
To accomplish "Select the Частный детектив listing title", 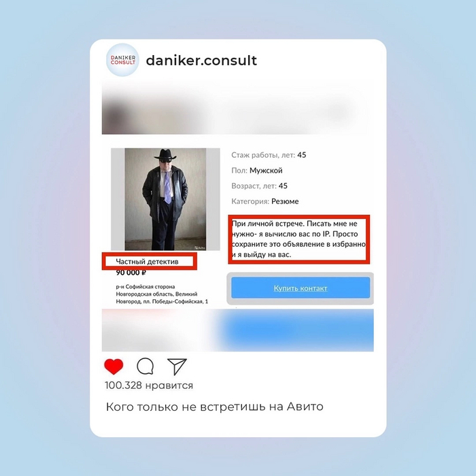I will point(148,262).
